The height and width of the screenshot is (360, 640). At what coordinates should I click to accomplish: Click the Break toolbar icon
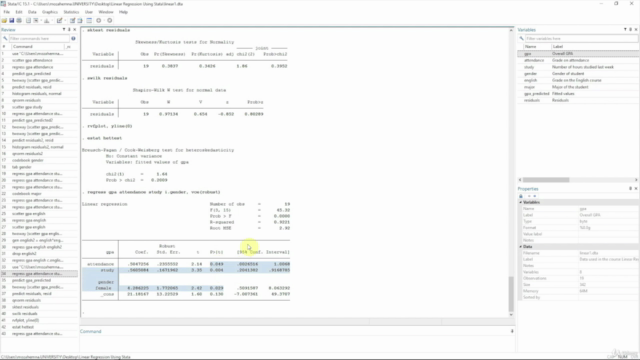pos(109,20)
